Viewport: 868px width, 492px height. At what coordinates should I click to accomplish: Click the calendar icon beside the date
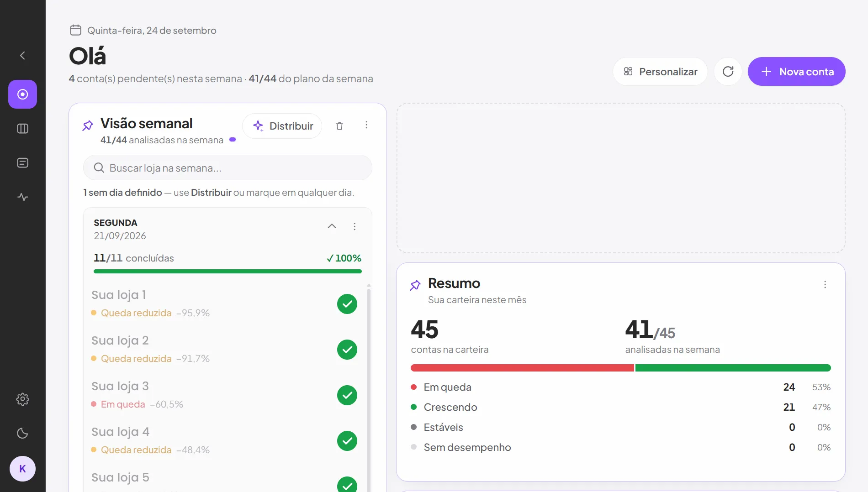tap(75, 30)
